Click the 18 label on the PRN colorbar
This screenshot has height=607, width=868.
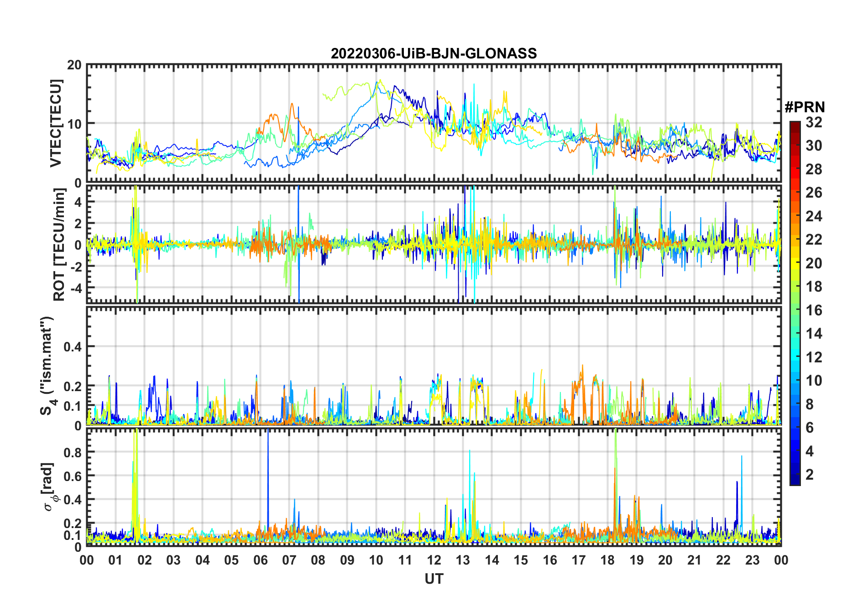[814, 287]
